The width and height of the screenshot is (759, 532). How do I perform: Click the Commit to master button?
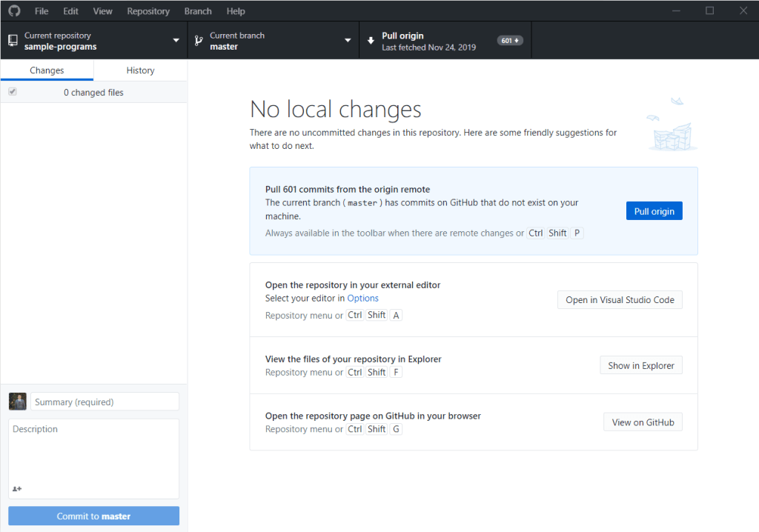pyautogui.click(x=94, y=516)
